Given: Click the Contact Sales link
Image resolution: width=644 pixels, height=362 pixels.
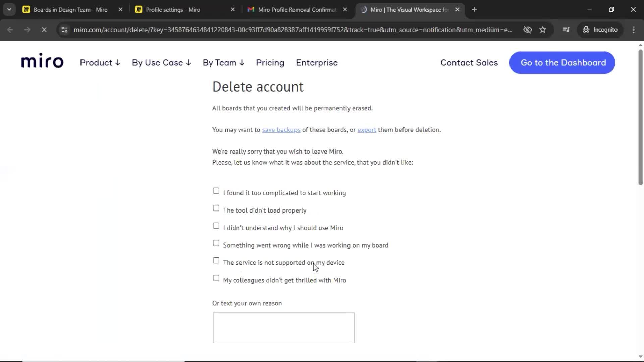Looking at the screenshot, I should tap(469, 63).
